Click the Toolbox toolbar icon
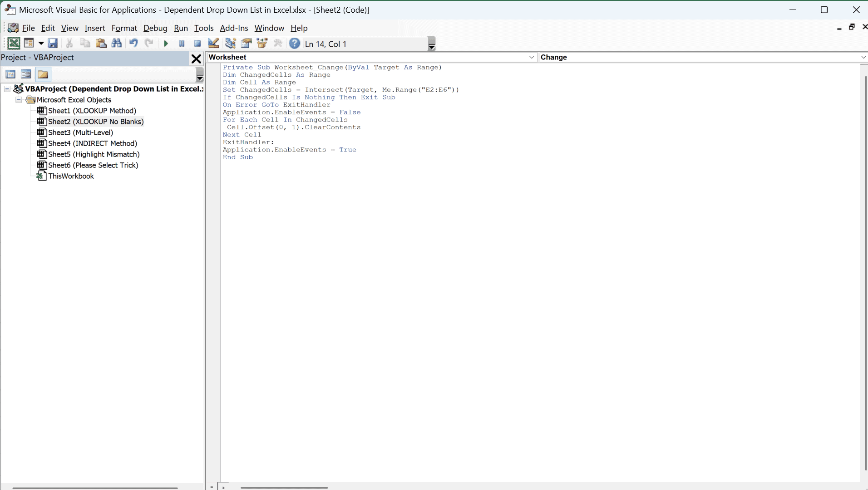868x490 pixels. (278, 44)
